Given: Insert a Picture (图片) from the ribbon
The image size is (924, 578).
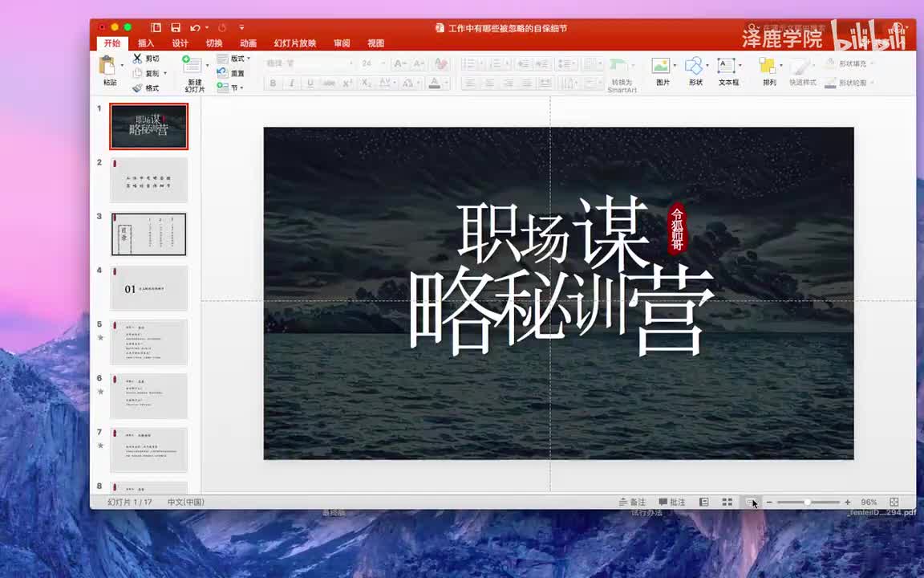Looking at the screenshot, I should point(661,66).
